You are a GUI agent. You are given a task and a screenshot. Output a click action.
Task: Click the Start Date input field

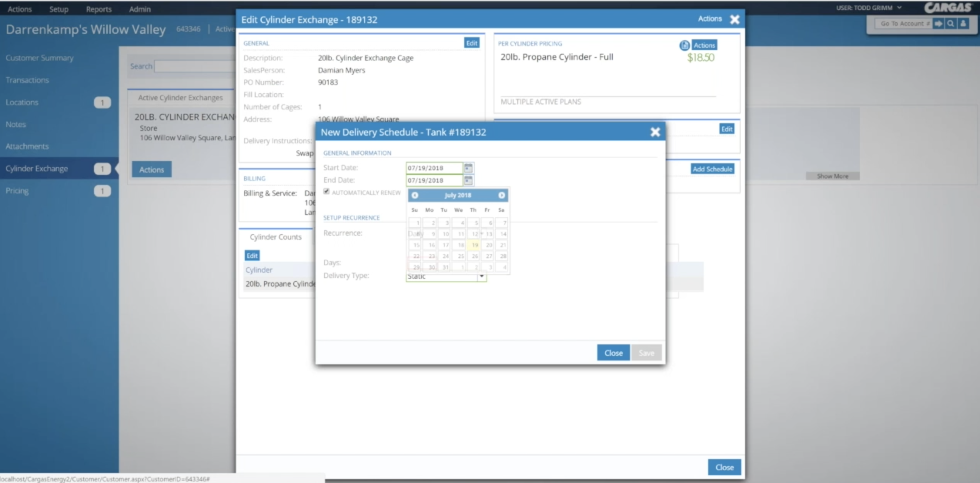pos(434,168)
